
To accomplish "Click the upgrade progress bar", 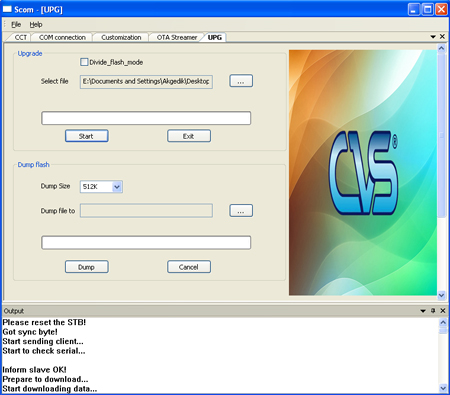I will coord(146,118).
